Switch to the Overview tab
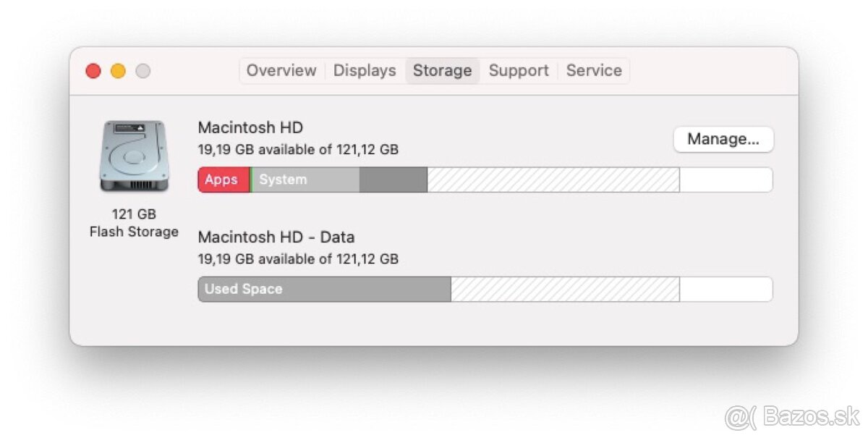 (x=281, y=70)
